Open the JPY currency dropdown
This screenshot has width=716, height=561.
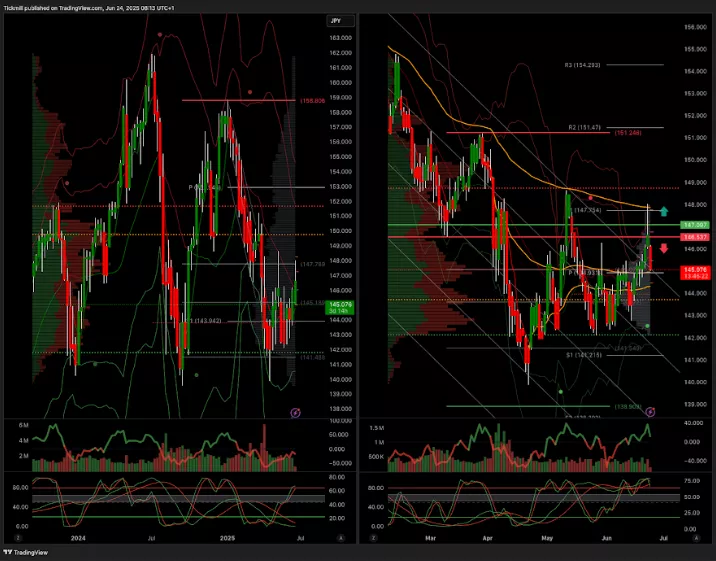(x=336, y=21)
